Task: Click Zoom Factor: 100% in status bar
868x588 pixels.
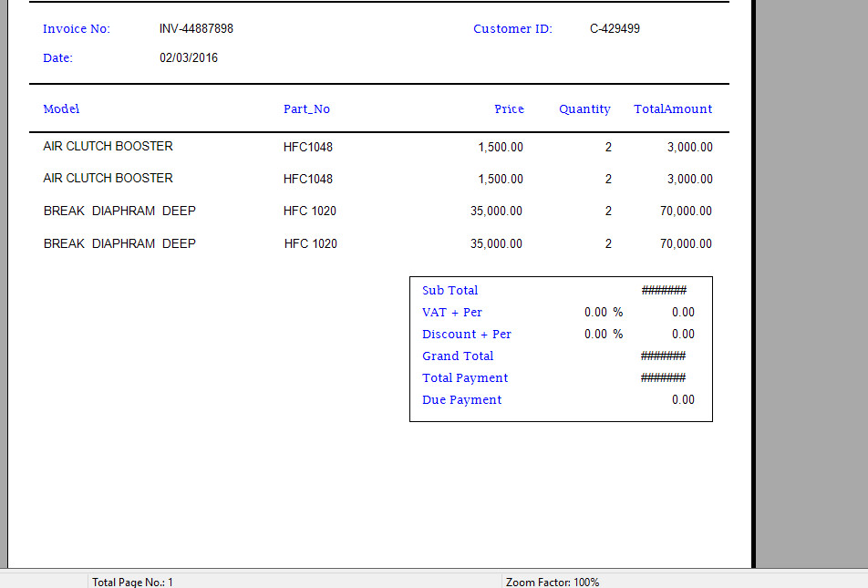Action: coord(553,582)
